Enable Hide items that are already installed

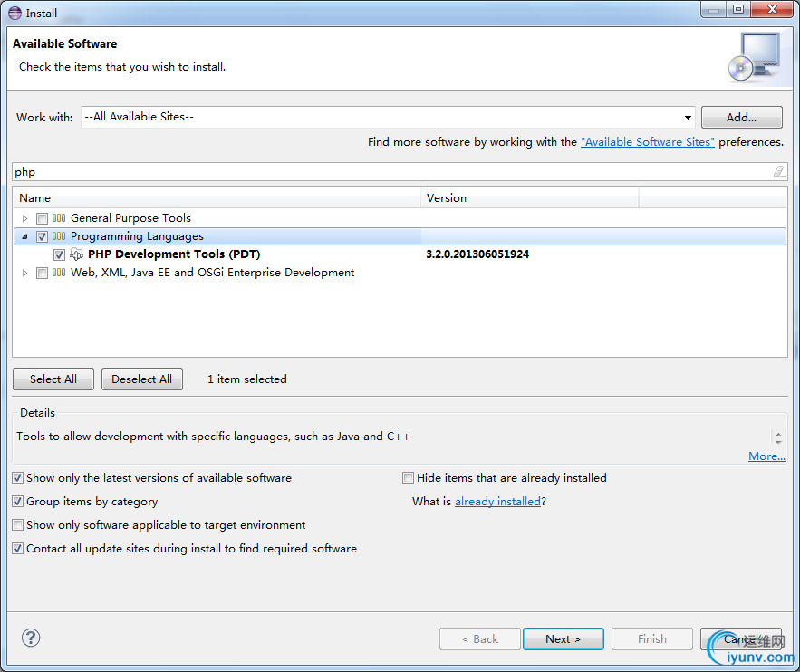pyautogui.click(x=409, y=478)
